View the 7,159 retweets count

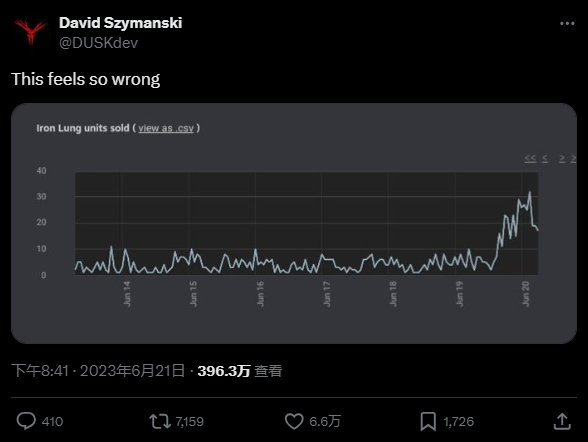[x=190, y=422]
